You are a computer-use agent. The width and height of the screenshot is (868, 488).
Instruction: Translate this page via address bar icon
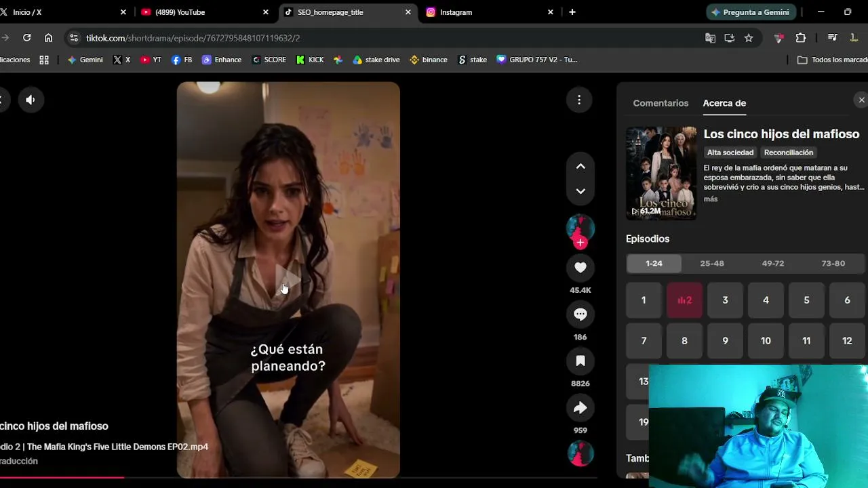pyautogui.click(x=710, y=38)
